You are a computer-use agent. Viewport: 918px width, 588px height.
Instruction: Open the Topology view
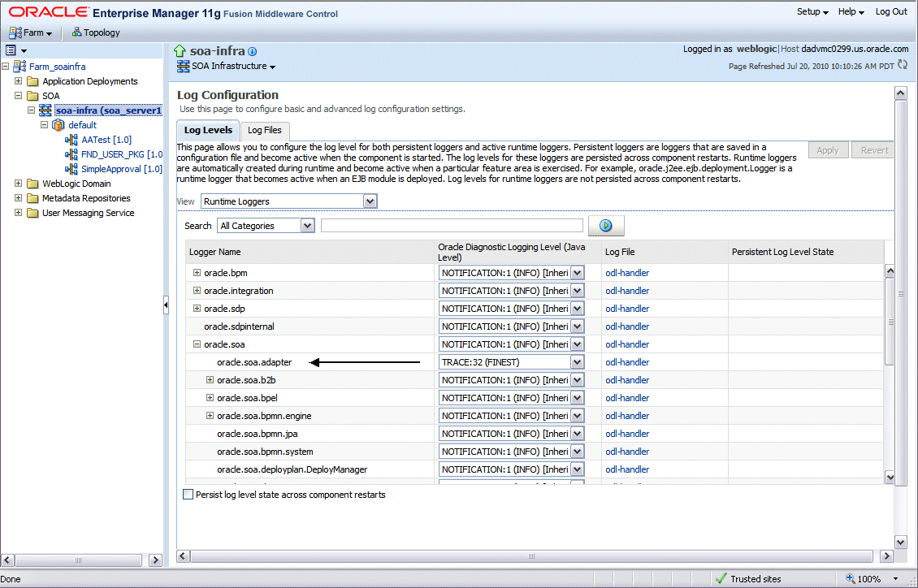tap(95, 32)
